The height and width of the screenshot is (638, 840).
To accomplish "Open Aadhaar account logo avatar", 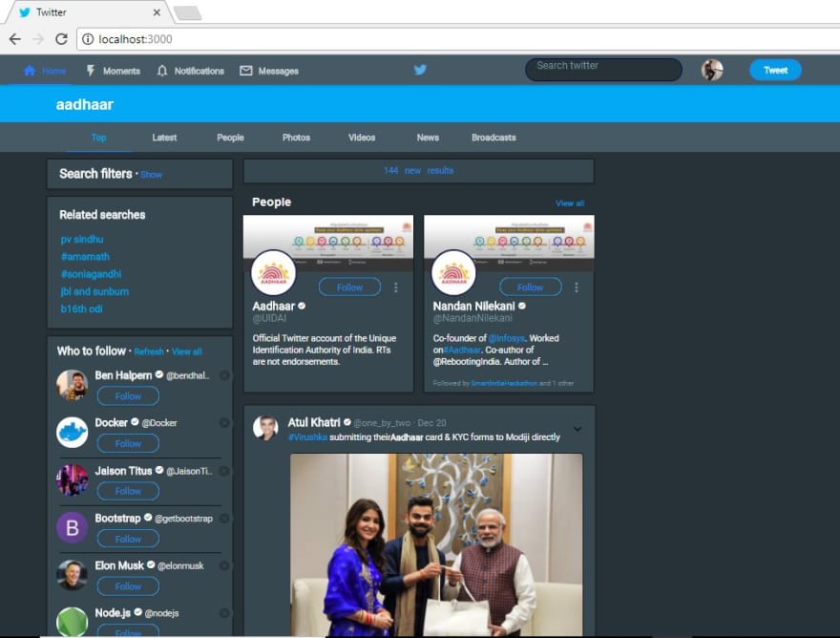I will (274, 273).
